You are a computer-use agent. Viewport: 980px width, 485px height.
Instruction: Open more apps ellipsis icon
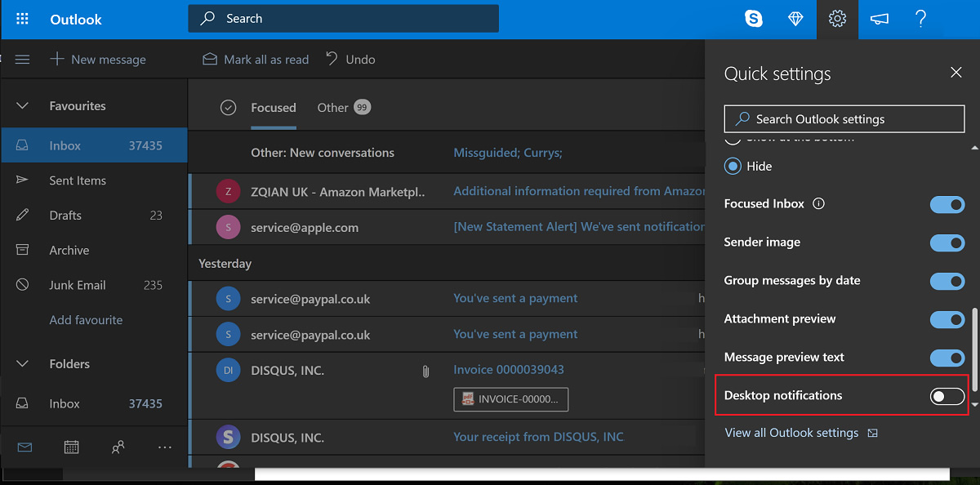tap(165, 447)
